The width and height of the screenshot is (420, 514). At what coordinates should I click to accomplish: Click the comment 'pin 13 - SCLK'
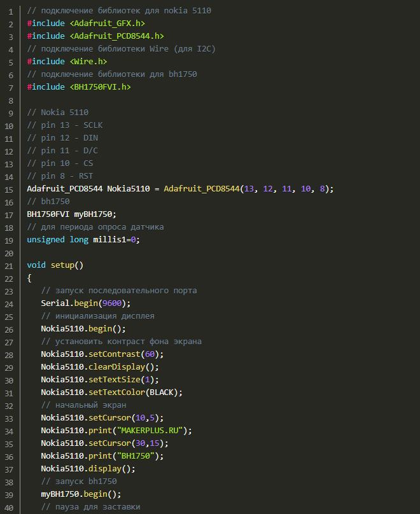(x=64, y=125)
